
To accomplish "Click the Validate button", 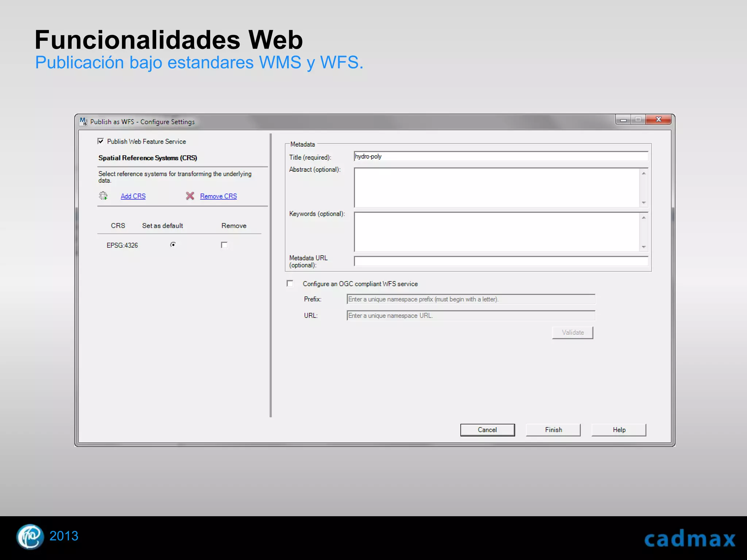I will [573, 332].
